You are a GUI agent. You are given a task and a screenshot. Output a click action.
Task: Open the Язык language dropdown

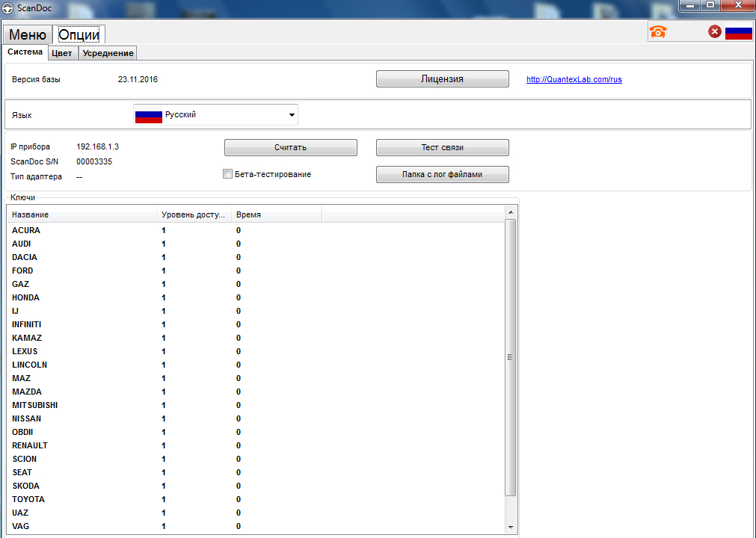(215, 114)
